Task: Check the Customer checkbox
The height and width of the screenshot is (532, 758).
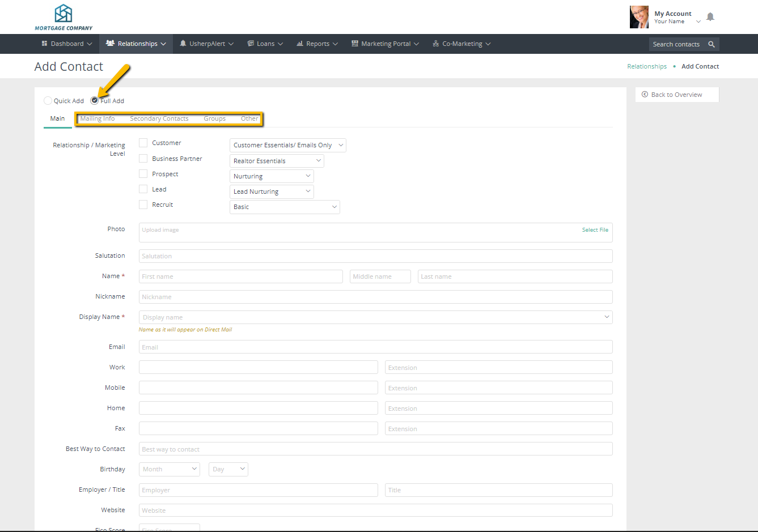Action: (143, 143)
